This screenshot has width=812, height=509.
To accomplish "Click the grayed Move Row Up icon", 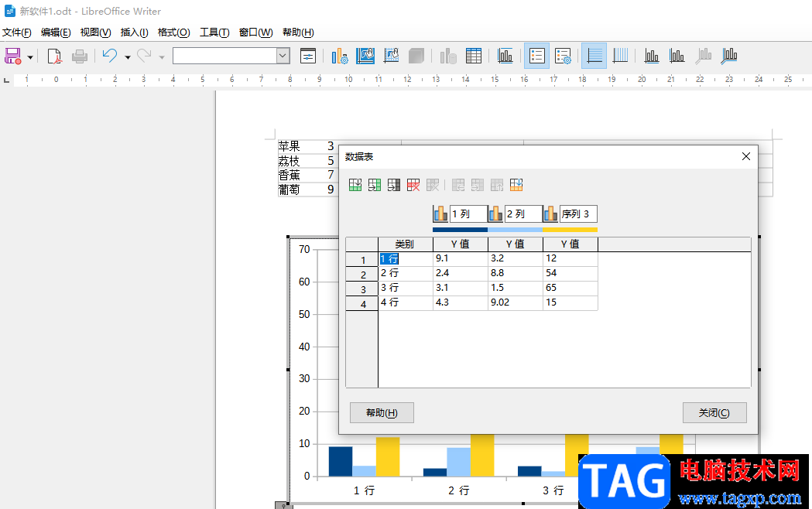I will [497, 185].
